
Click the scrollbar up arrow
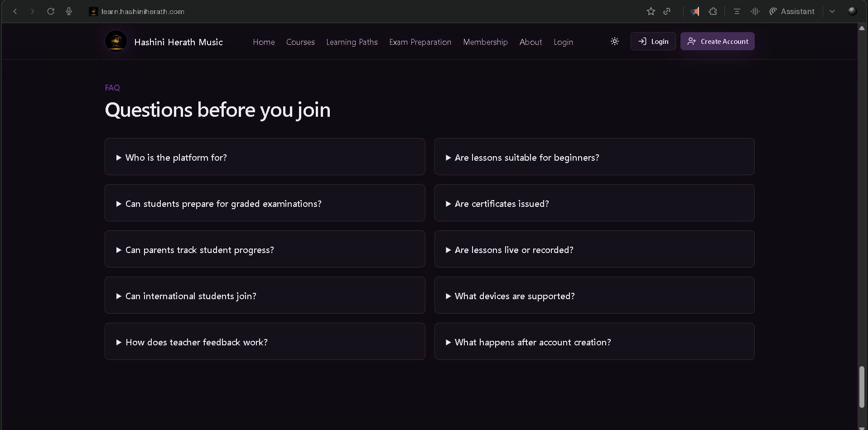click(862, 28)
